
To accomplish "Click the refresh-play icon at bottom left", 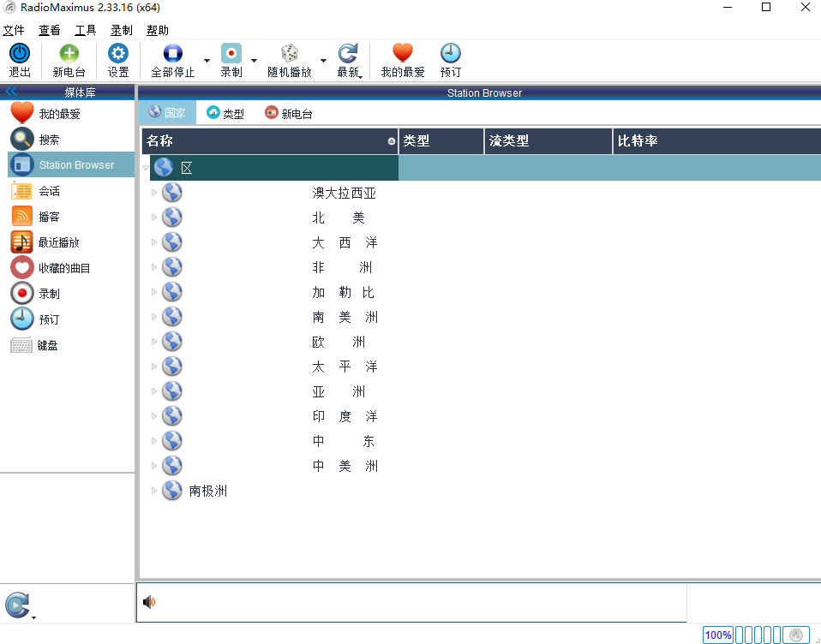I will [18, 605].
